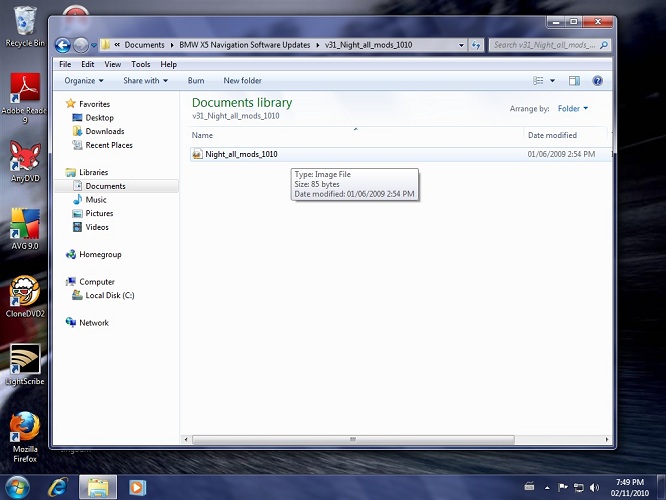Screen dimensions: 666x500
Task: Open the Help question mark icon
Action: 597,81
